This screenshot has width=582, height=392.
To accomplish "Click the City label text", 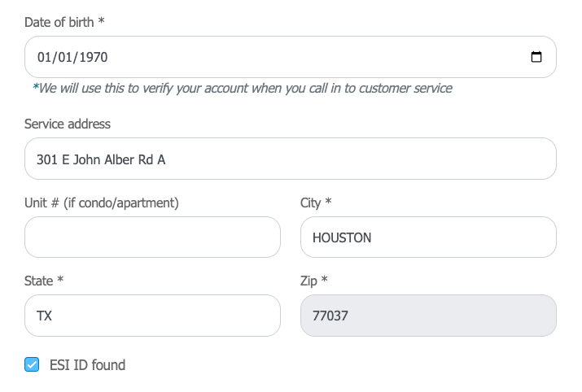I will pyautogui.click(x=310, y=203).
